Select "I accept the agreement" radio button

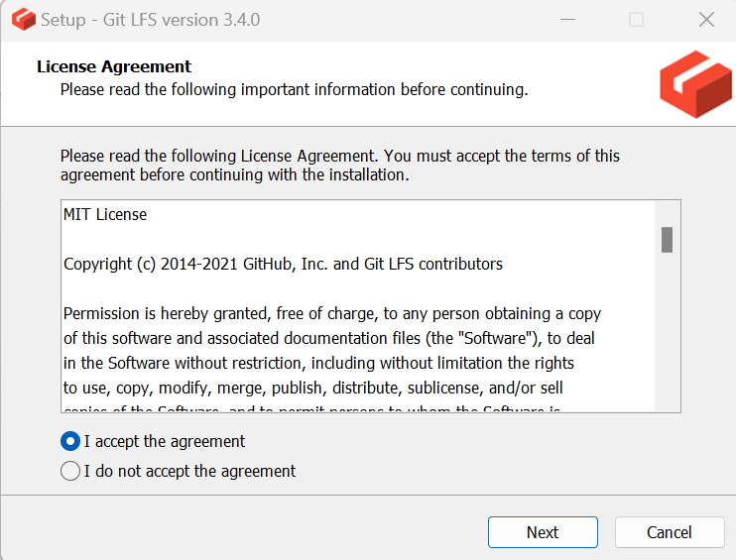70,441
